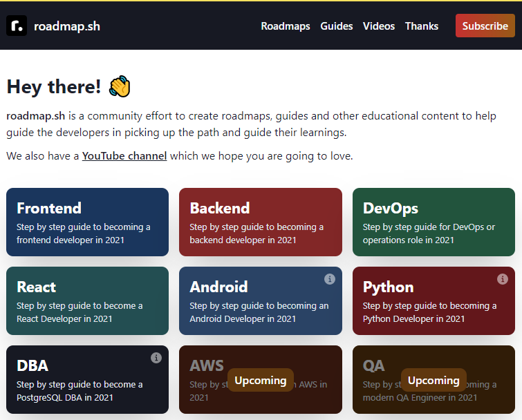Select the React roadmap card
Viewport: 522px width, 420px height.
click(x=88, y=301)
